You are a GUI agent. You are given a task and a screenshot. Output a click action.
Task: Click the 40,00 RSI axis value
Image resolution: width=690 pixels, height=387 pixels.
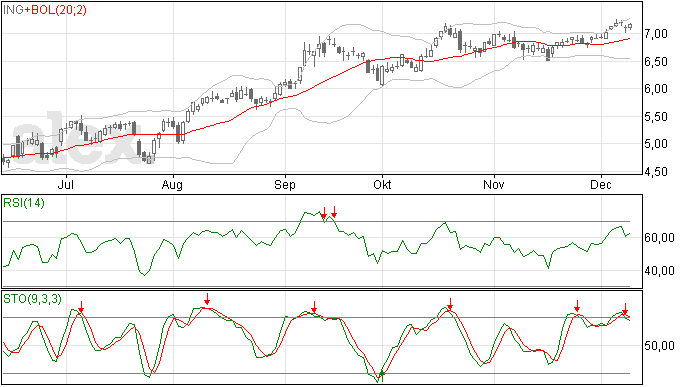(x=659, y=271)
